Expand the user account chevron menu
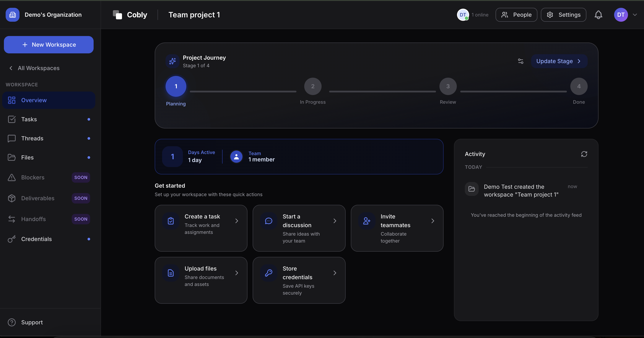 [635, 15]
